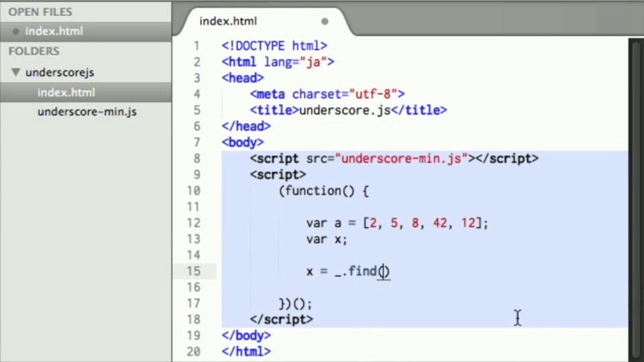Click the unsaved dot beside Open Files index.html
Image resolution: width=644 pixels, height=362 pixels.
point(15,32)
